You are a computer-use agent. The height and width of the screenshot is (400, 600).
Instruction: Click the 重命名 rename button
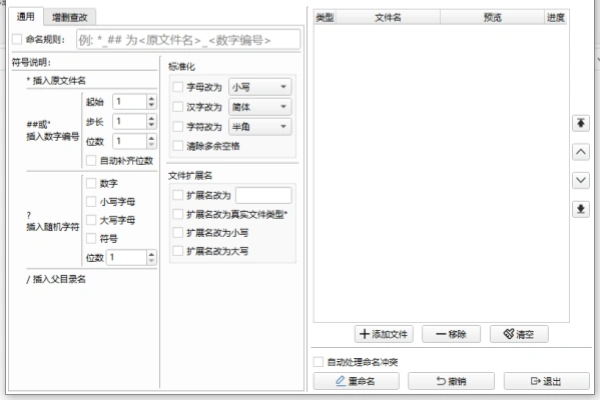coord(356,381)
